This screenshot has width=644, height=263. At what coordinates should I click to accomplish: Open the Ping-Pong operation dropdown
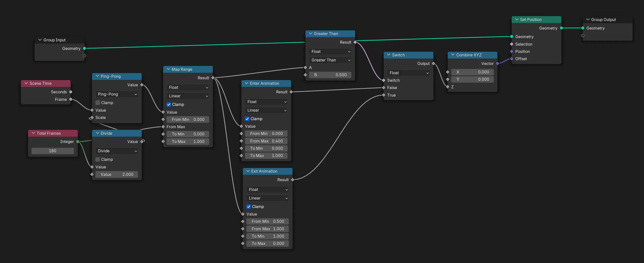[x=117, y=94]
